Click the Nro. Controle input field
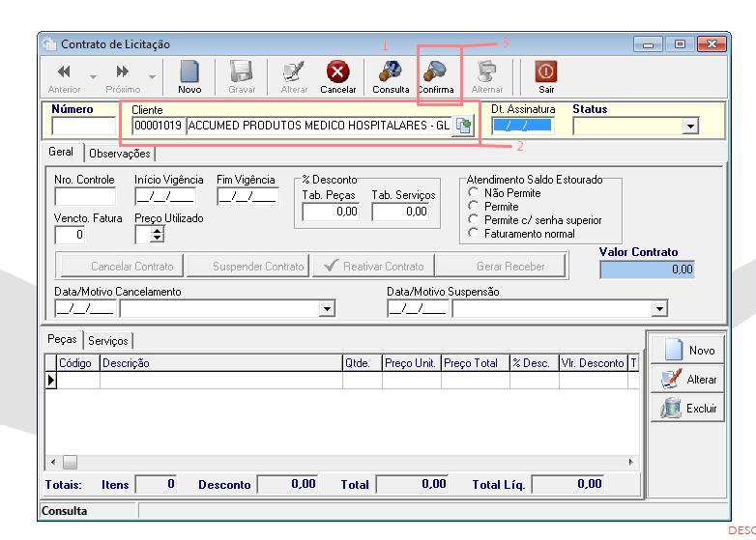Viewport: 756px width, 540px height. [x=85, y=196]
